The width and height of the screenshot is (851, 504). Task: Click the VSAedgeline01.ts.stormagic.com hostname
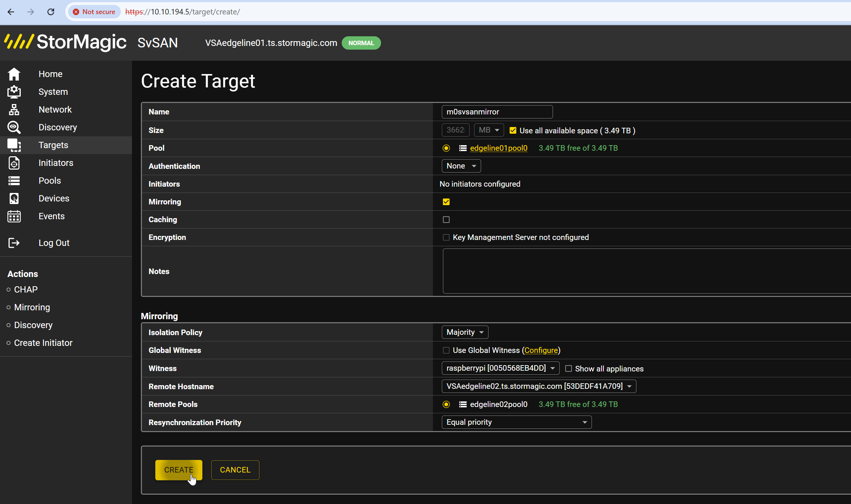click(271, 43)
